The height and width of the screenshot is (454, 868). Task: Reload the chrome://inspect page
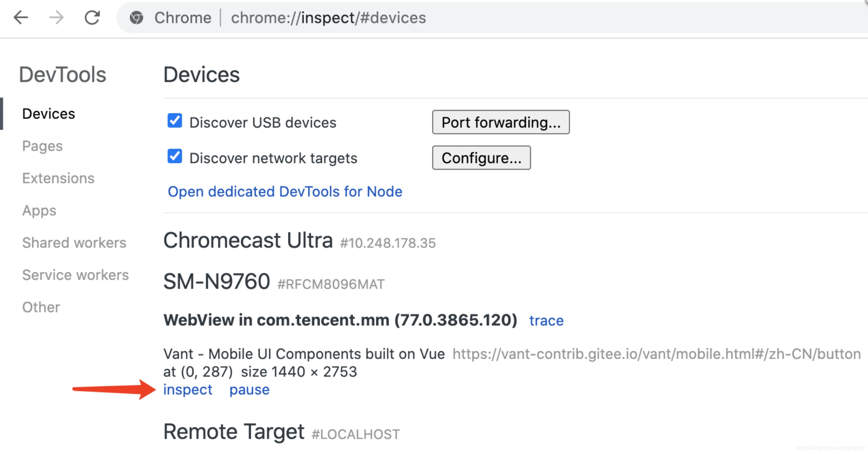(x=92, y=17)
